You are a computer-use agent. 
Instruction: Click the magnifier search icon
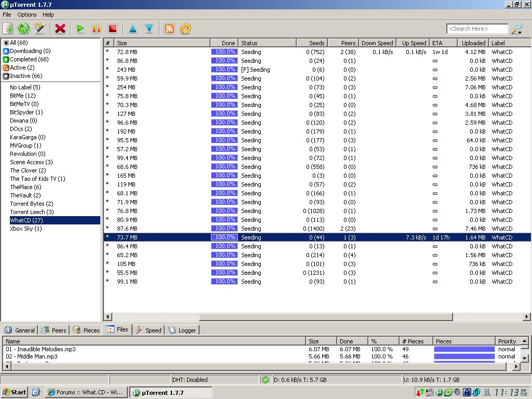(517, 29)
